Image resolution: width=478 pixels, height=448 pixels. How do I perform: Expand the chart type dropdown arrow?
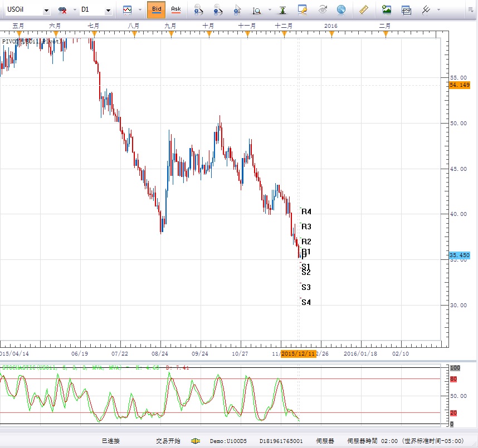(x=140, y=10)
